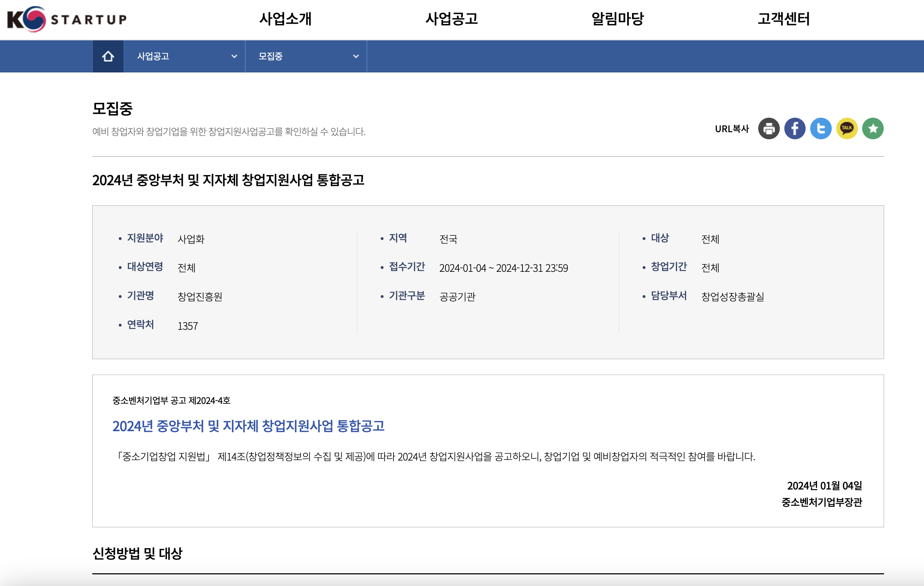924x586 pixels.
Task: Navigate to 알림마당 section
Action: [617, 19]
